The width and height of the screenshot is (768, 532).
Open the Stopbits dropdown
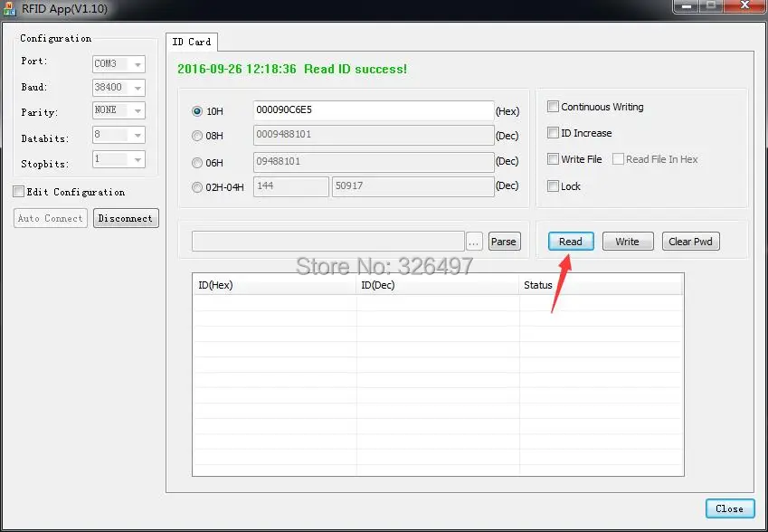(x=119, y=159)
